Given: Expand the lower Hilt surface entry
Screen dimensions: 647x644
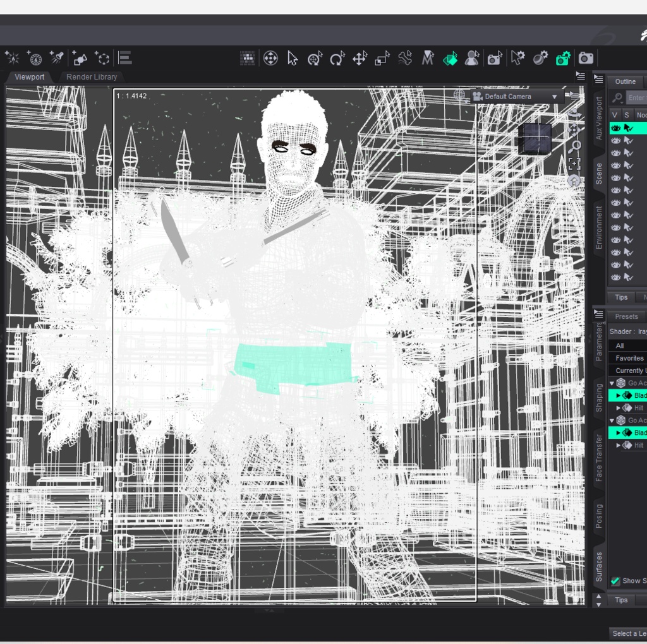Looking at the screenshot, I should 618,445.
